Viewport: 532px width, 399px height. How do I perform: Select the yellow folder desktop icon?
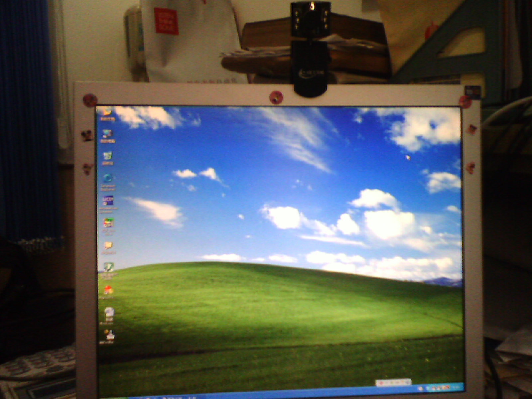click(108, 245)
